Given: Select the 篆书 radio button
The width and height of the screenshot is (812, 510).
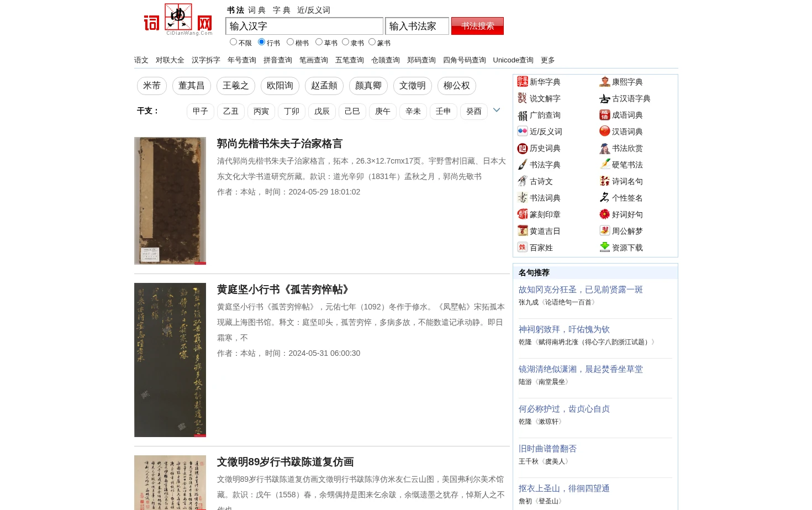Looking at the screenshot, I should tap(372, 42).
